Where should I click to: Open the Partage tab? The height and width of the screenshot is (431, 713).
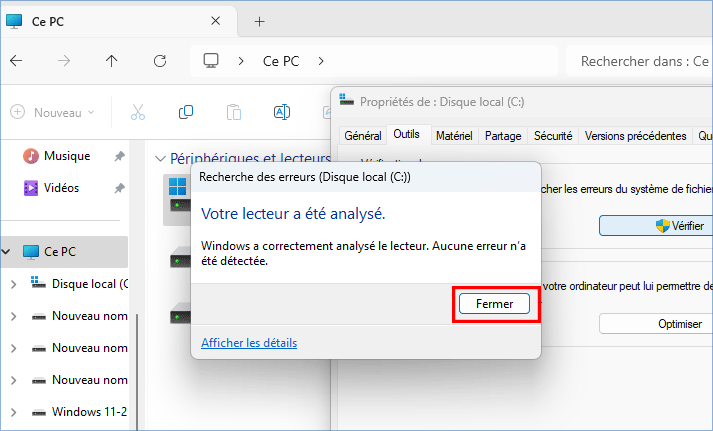click(503, 135)
